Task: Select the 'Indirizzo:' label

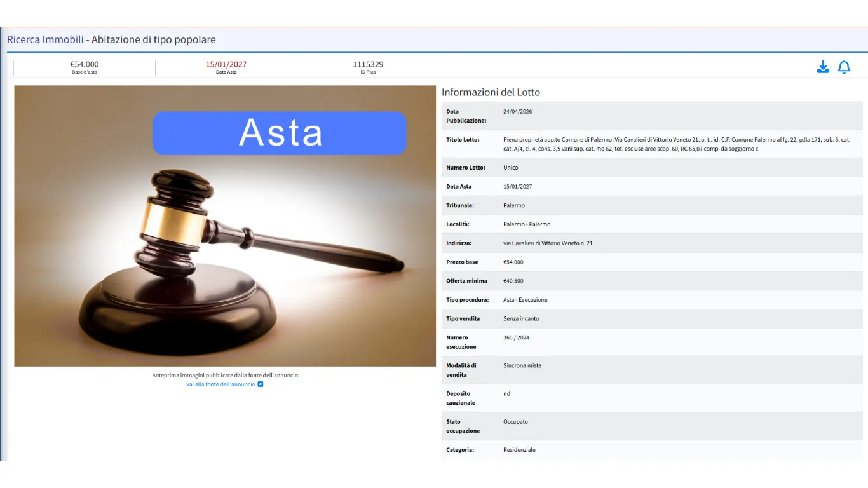Action: pos(459,243)
